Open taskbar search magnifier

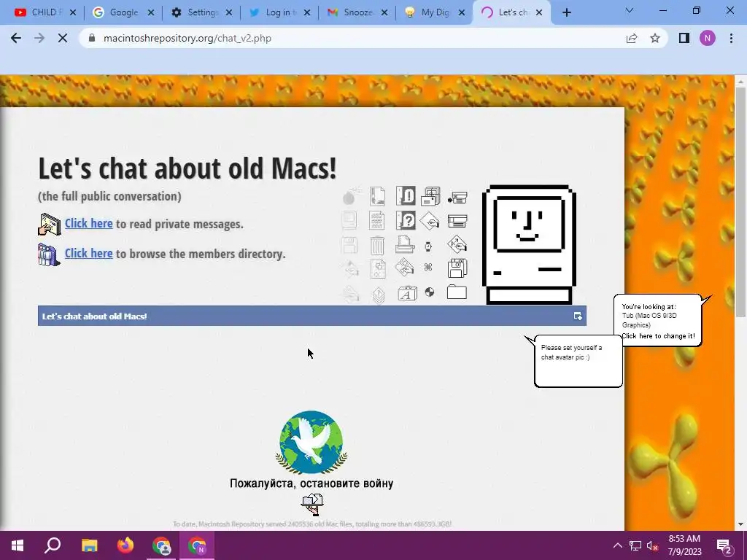[53, 545]
